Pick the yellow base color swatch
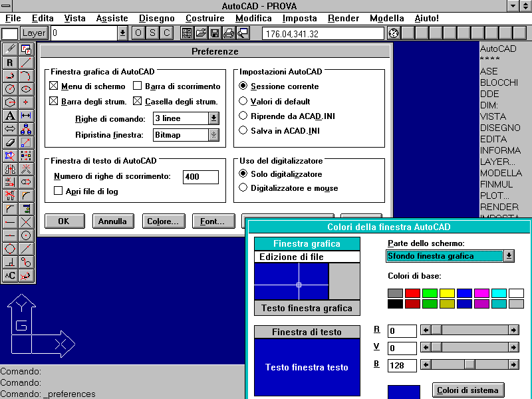 point(447,293)
